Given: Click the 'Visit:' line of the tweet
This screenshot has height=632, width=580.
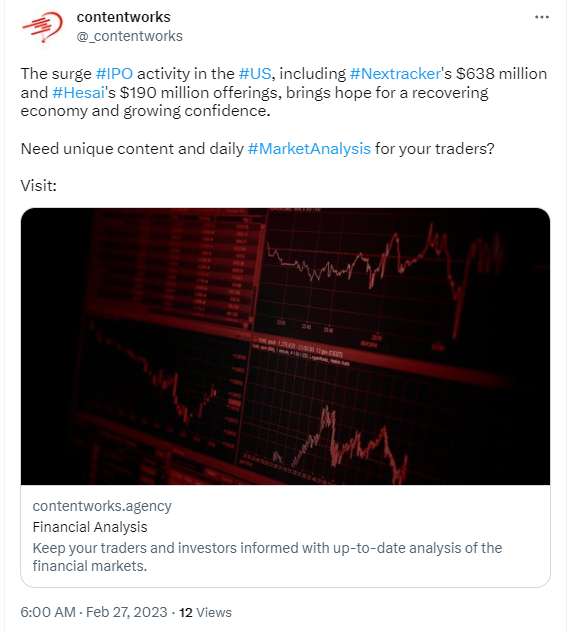Looking at the screenshot, I should point(39,186).
